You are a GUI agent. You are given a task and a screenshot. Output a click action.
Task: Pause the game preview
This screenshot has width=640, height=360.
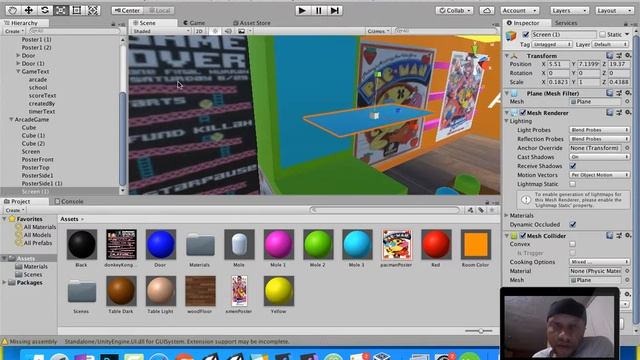click(318, 10)
